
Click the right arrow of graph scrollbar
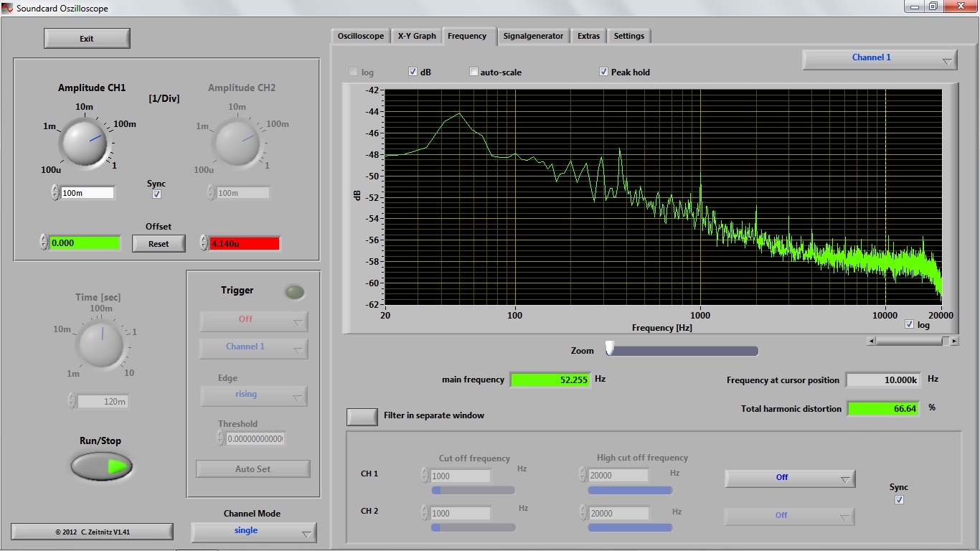[954, 342]
